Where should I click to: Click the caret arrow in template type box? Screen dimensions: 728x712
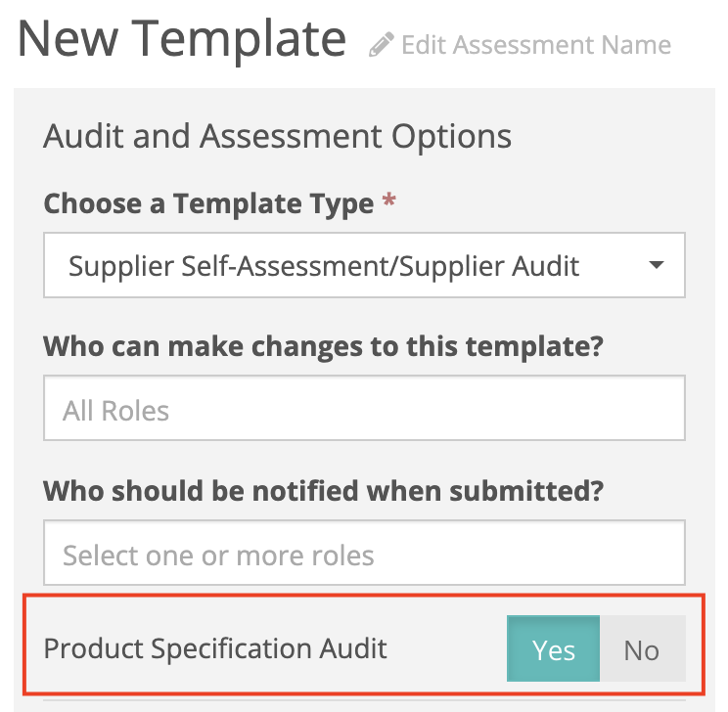pos(657,265)
